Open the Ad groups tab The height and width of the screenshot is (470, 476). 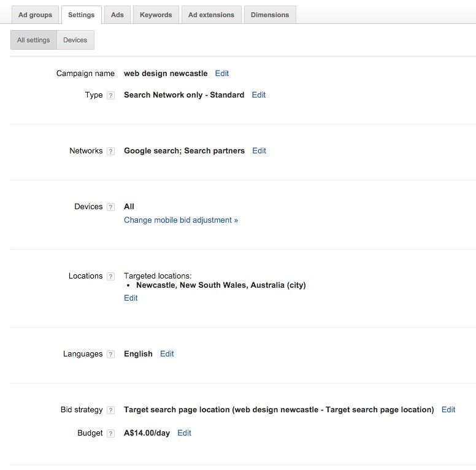tap(35, 15)
